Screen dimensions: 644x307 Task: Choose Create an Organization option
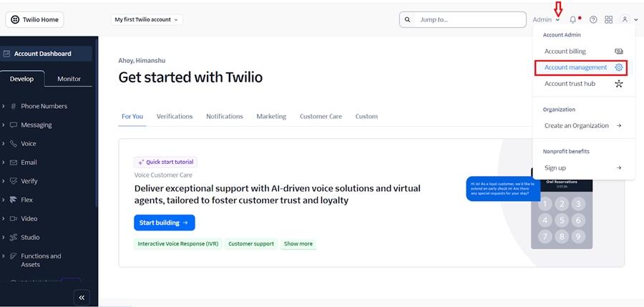pos(577,125)
